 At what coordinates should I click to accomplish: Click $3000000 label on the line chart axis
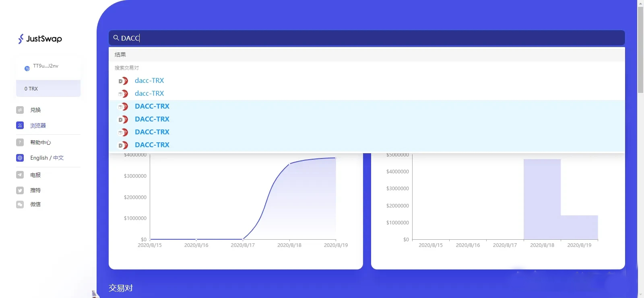135,176
